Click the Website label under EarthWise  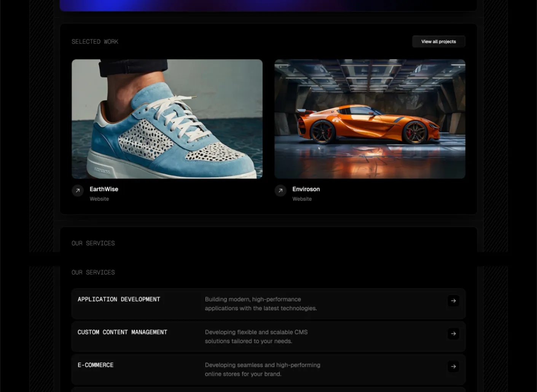point(99,199)
